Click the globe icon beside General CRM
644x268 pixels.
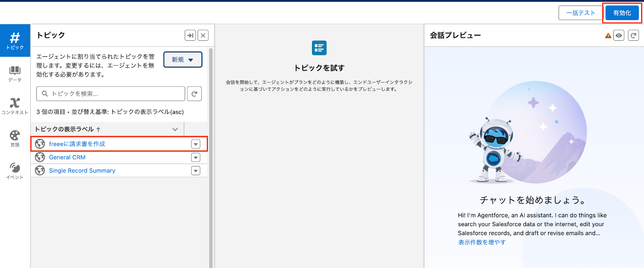40,157
